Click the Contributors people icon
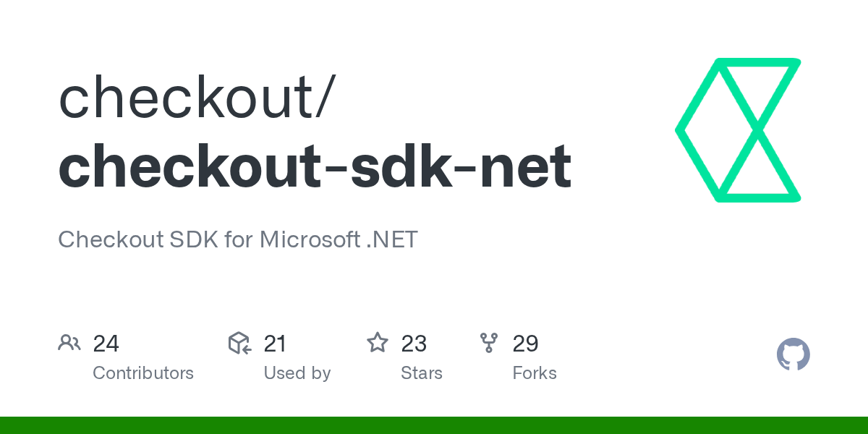868x434 pixels. click(x=69, y=343)
